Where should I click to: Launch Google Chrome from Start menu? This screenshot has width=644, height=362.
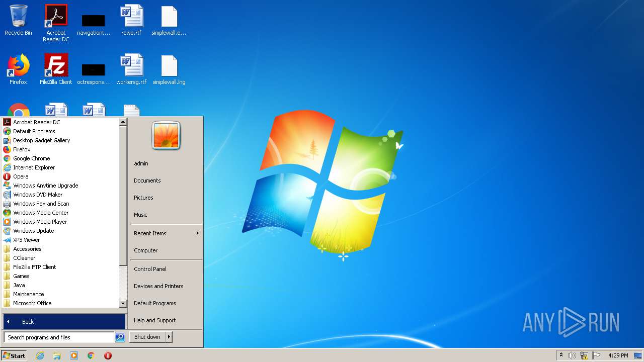[x=60, y=158]
